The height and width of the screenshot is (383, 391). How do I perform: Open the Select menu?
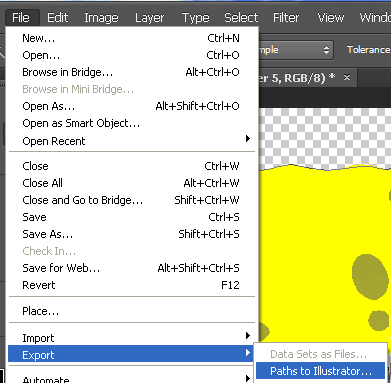click(x=241, y=17)
